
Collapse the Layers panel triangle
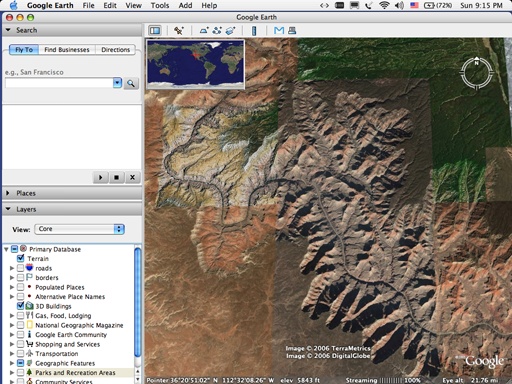point(8,209)
